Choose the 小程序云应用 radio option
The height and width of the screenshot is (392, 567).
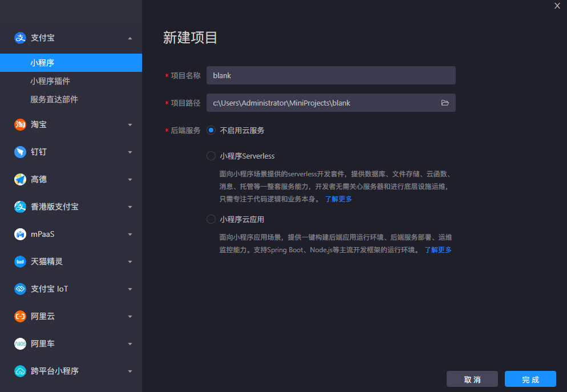[x=211, y=219]
